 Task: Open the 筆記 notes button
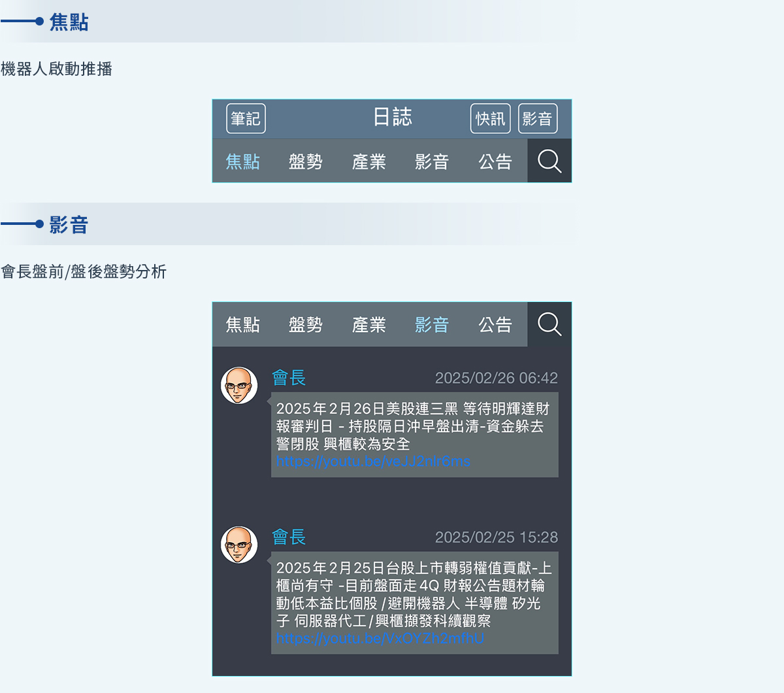coord(246,118)
